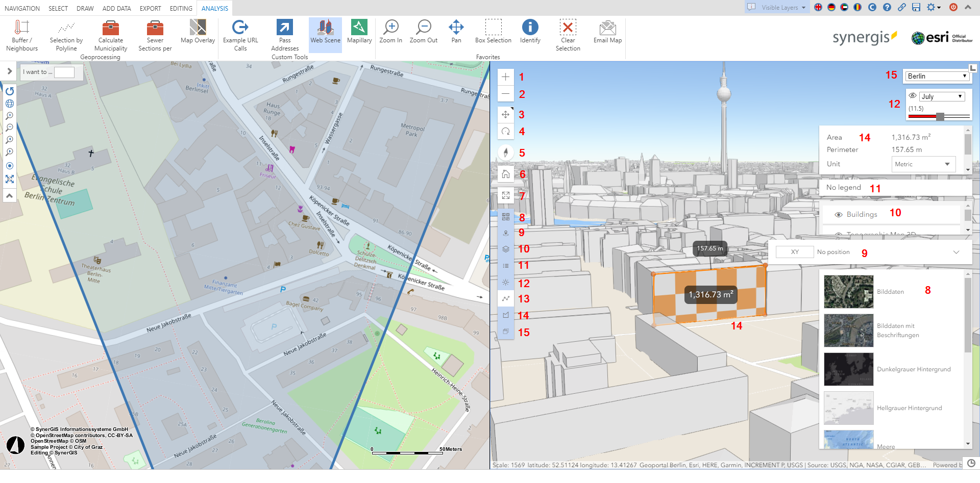Open the basemap gallery in the 3D scene
Viewport: 980px width, 483px height.
tap(506, 217)
